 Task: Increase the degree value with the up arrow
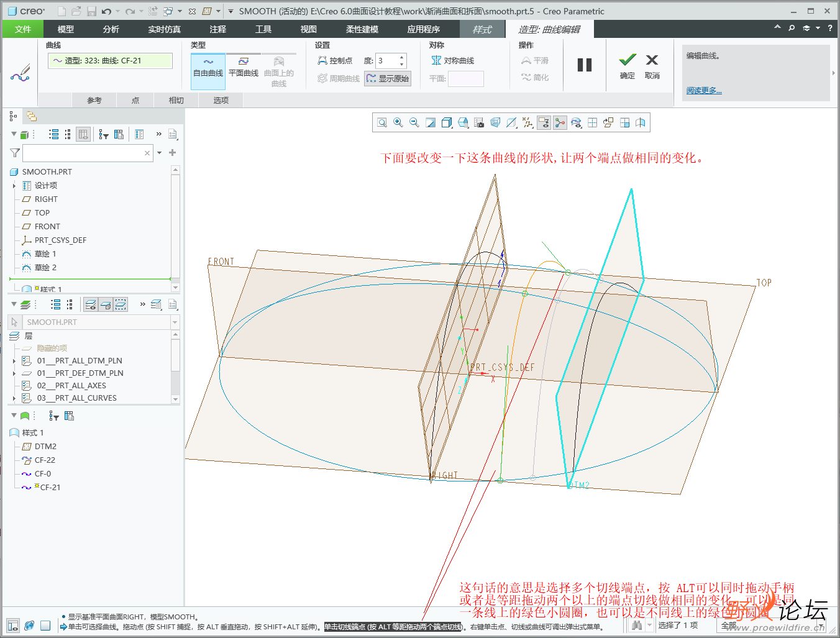(x=402, y=57)
